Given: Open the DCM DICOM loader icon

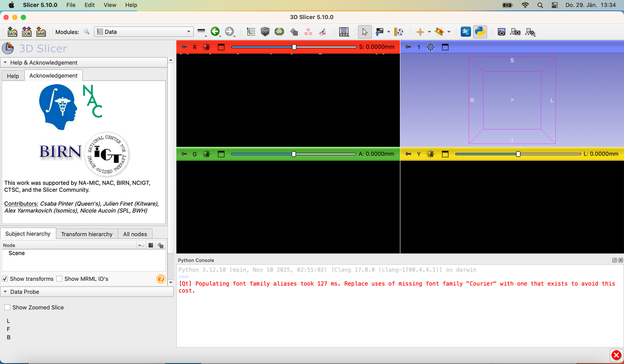Looking at the screenshot, I should pyautogui.click(x=27, y=32).
